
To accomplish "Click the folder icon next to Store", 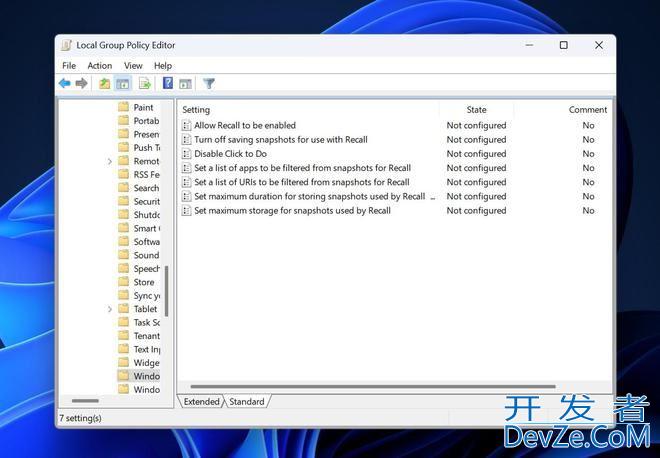I will [123, 282].
